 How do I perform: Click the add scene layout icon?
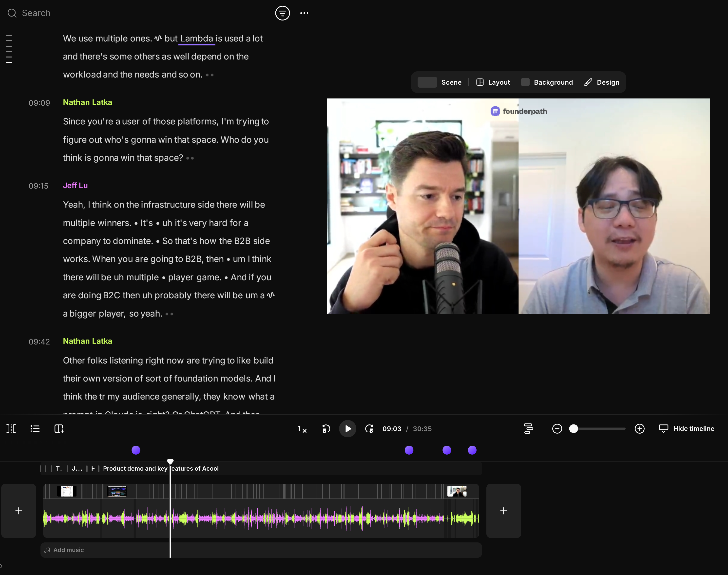[59, 429]
